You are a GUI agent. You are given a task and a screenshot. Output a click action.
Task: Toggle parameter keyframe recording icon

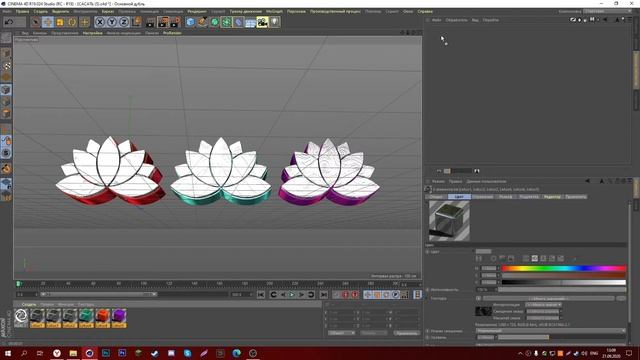point(396,295)
